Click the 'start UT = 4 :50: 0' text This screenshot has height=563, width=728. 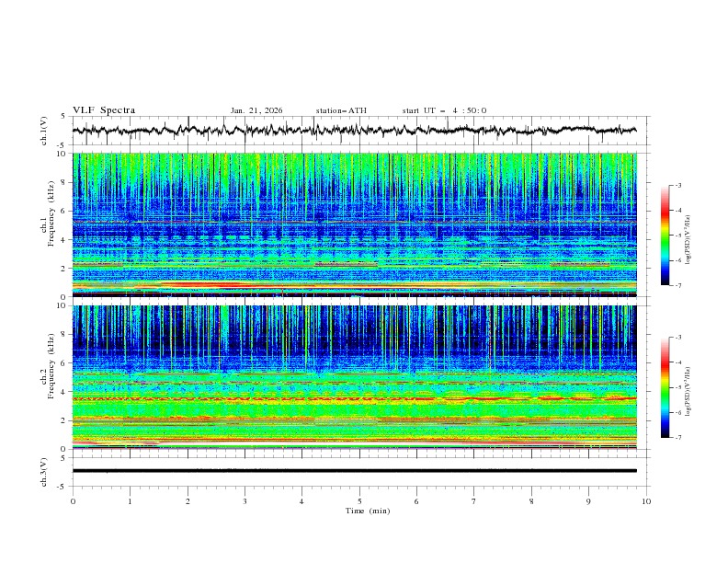tap(444, 110)
